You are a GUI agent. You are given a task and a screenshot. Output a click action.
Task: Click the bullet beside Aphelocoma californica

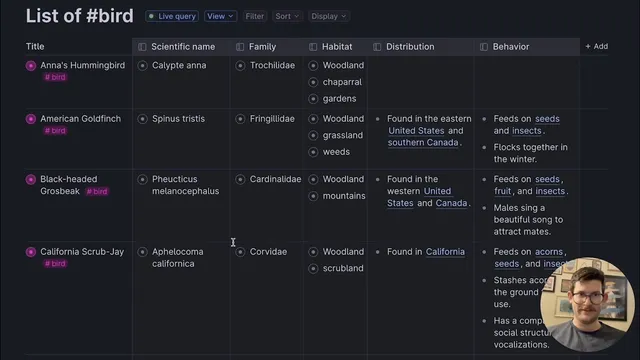click(x=142, y=252)
